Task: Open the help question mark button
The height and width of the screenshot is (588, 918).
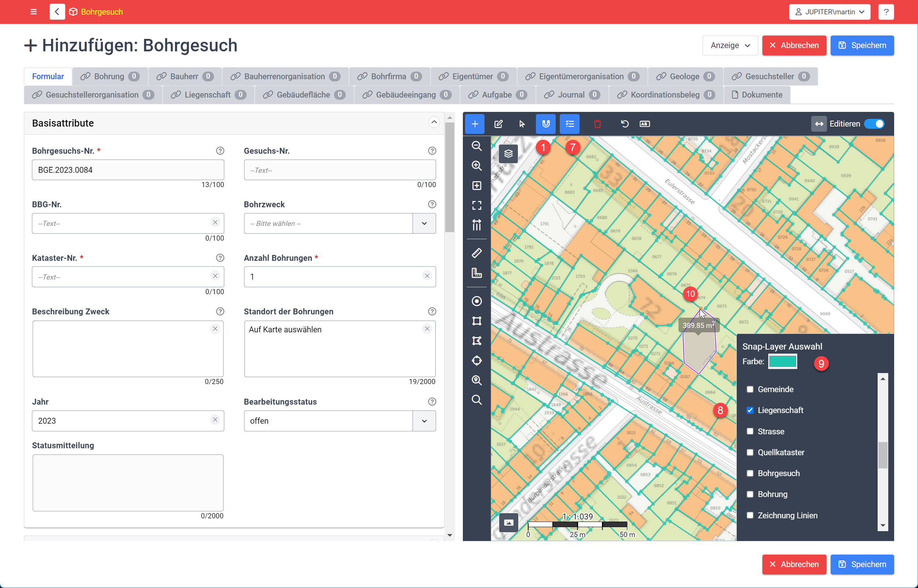Action: coord(886,12)
